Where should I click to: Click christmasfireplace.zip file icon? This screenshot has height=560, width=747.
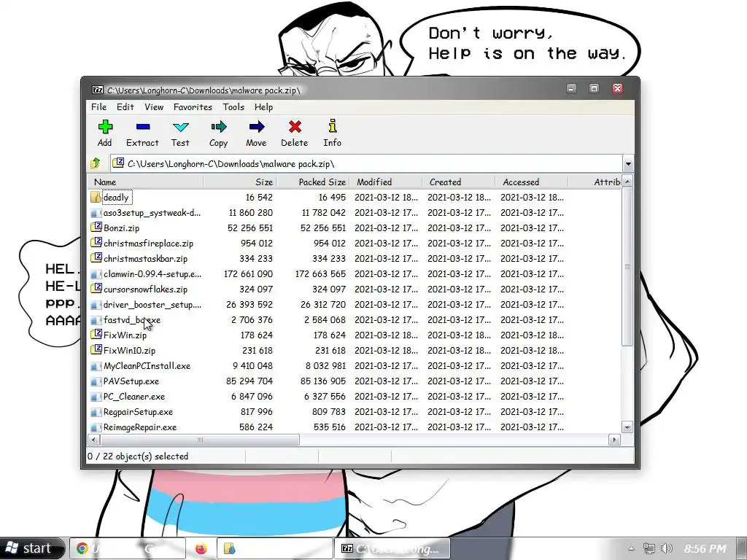[96, 243]
